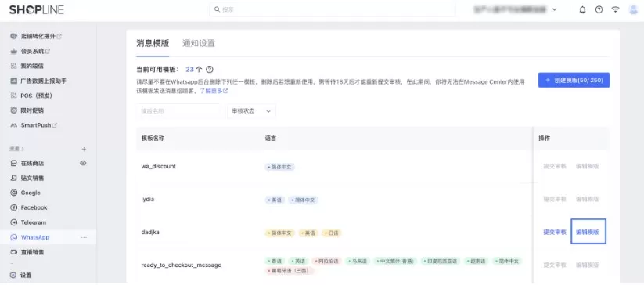Open 限时促销 in the sidebar

27,110
